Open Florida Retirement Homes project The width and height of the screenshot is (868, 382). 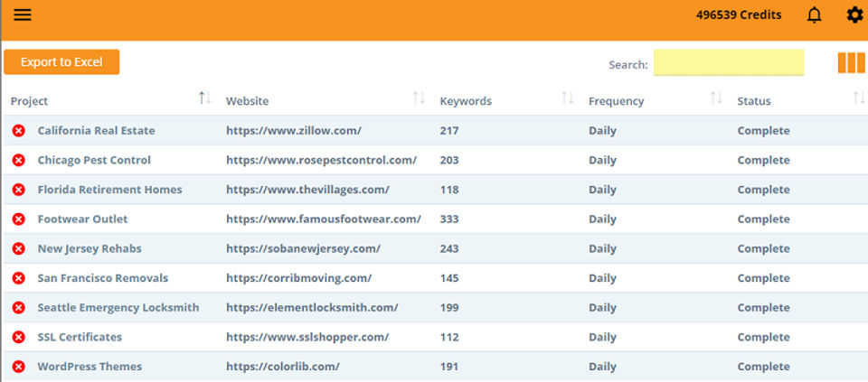point(109,190)
